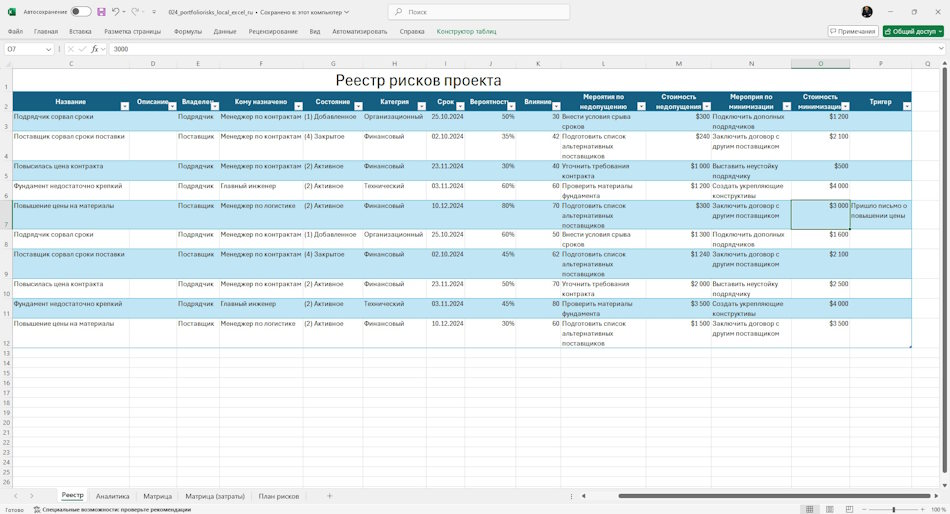Click the Поиск search field

click(479, 12)
